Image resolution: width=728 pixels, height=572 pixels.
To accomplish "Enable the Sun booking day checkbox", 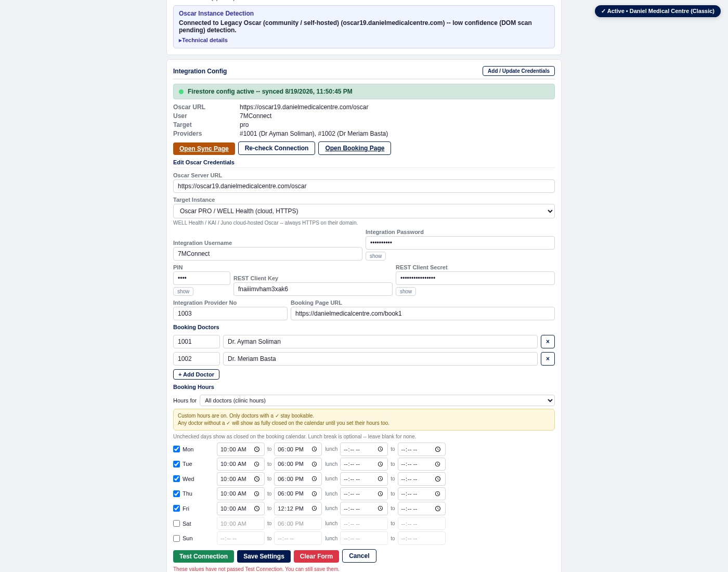I will (177, 539).
